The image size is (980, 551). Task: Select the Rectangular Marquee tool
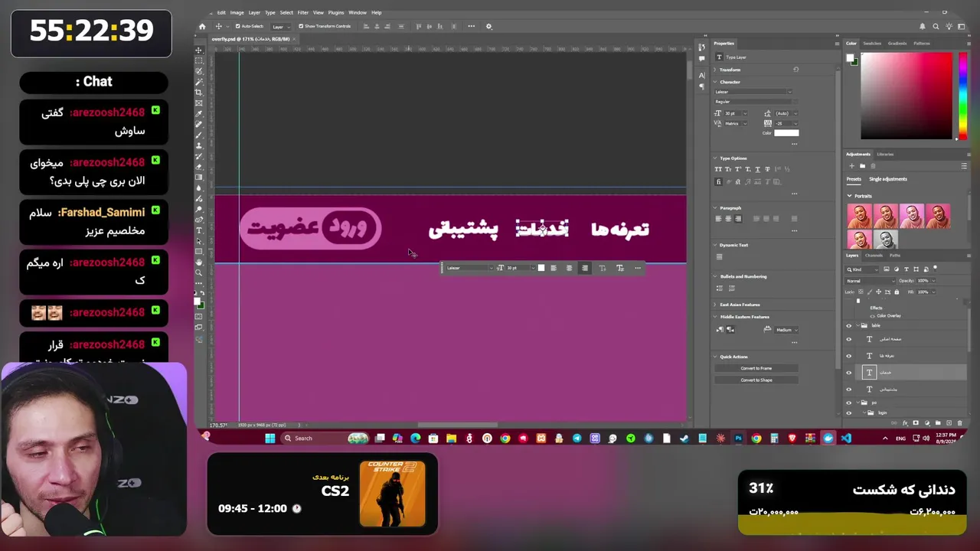tap(199, 60)
